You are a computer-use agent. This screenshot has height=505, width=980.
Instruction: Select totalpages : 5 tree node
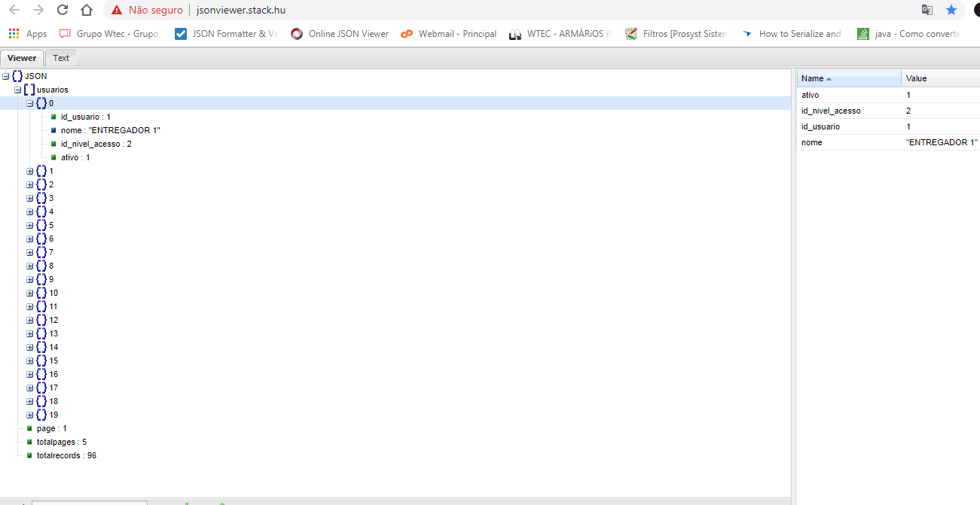(62, 442)
